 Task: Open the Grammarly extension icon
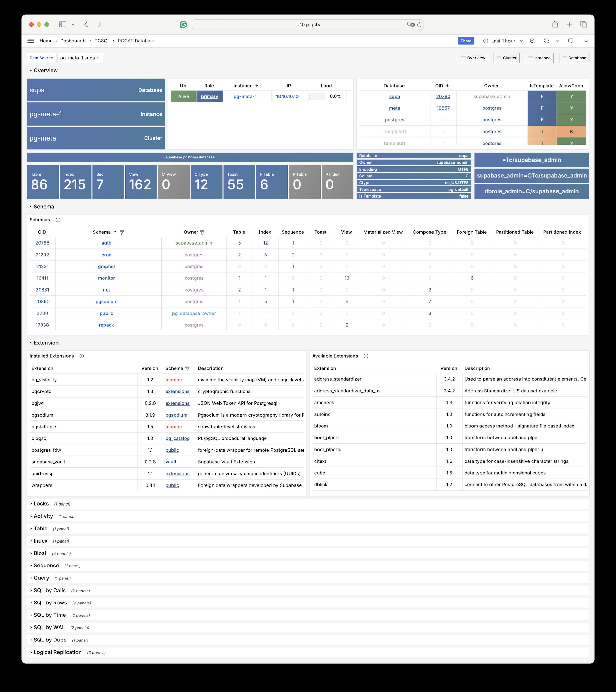[183, 24]
